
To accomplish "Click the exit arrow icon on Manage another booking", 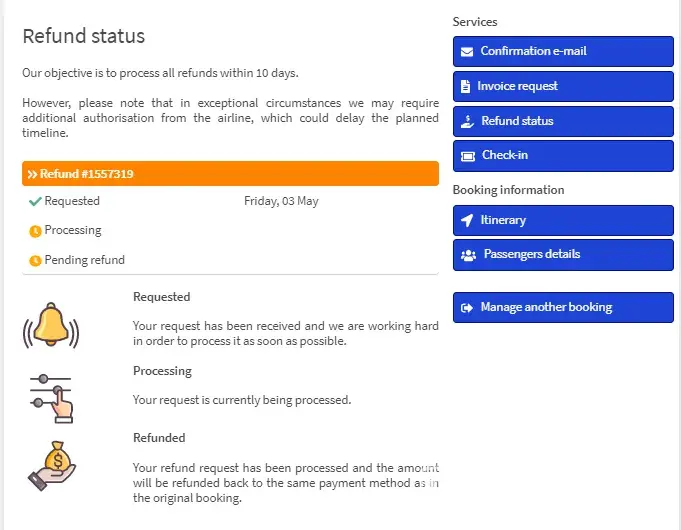I will pyautogui.click(x=467, y=308).
